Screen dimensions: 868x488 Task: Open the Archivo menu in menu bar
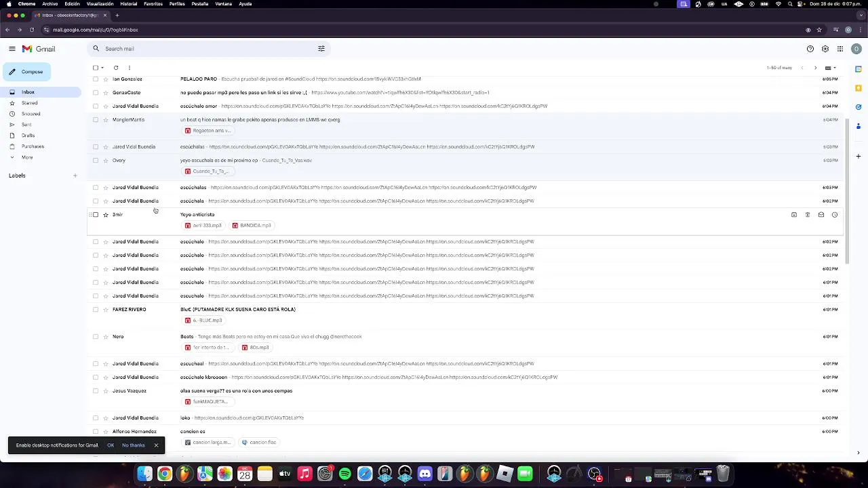[x=50, y=3]
